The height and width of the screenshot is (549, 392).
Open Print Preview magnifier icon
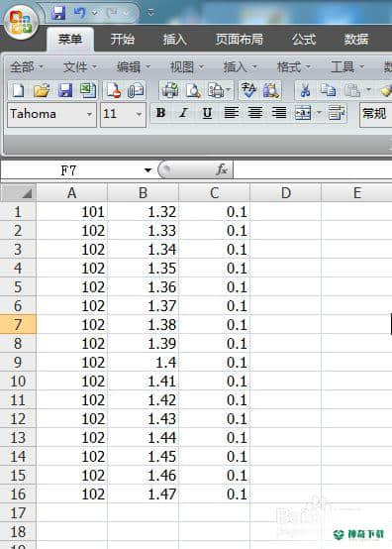(193, 90)
